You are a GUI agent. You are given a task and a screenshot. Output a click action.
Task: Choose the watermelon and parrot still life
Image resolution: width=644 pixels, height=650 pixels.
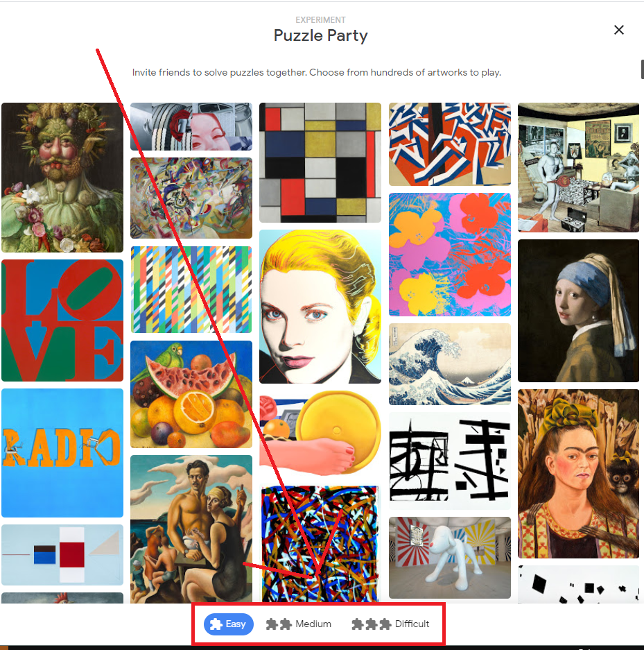click(191, 394)
